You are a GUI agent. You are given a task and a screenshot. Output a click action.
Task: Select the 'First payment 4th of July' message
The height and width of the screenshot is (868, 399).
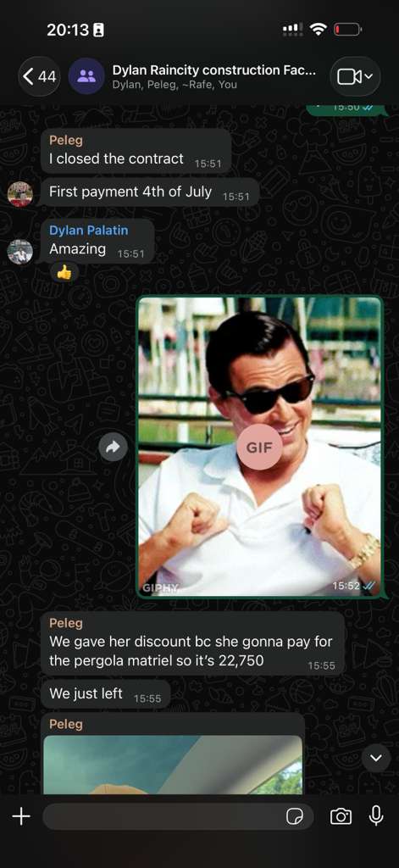tap(150, 192)
